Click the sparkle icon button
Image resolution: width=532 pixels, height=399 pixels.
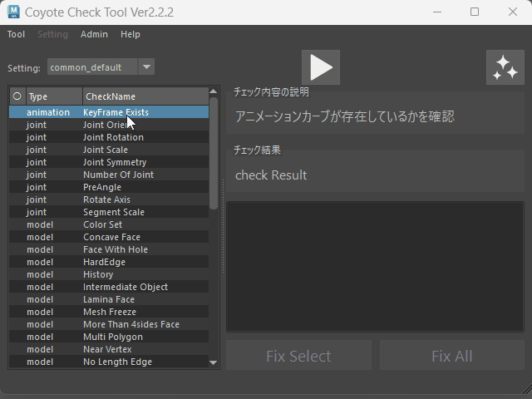(504, 67)
